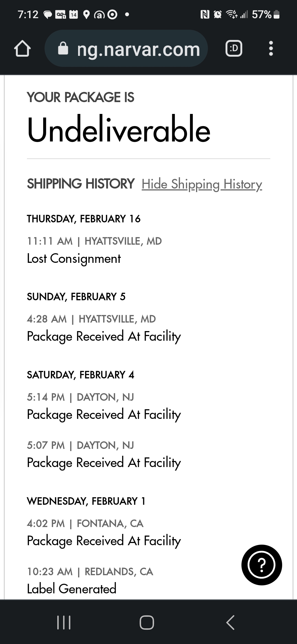This screenshot has height=644, width=297.
Task: Tap the lock icon in address bar
Action: (x=63, y=49)
